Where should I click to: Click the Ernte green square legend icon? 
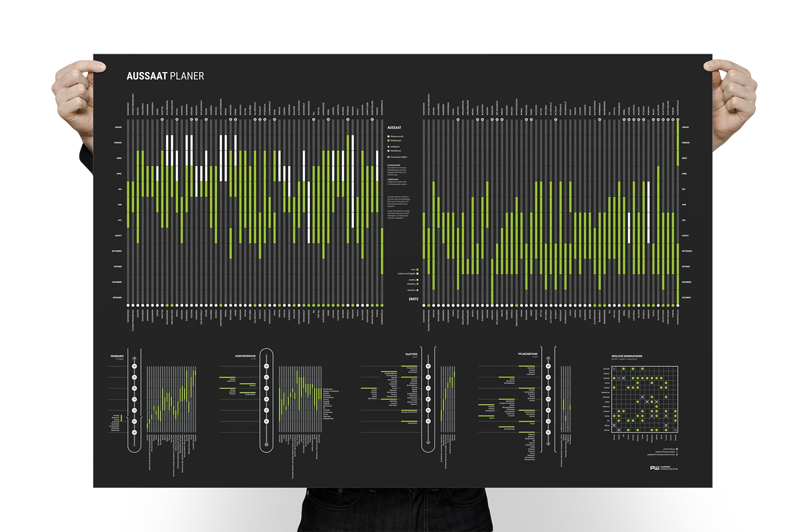418,269
